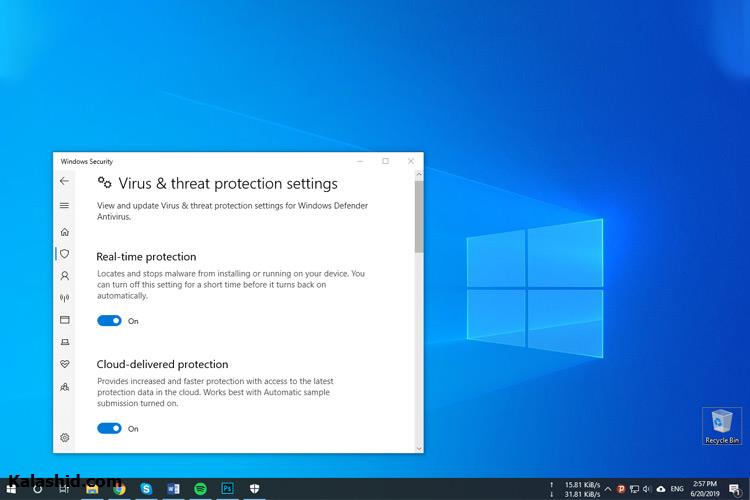Open Family options icon
Viewport: 750px width, 500px height.
point(65,387)
